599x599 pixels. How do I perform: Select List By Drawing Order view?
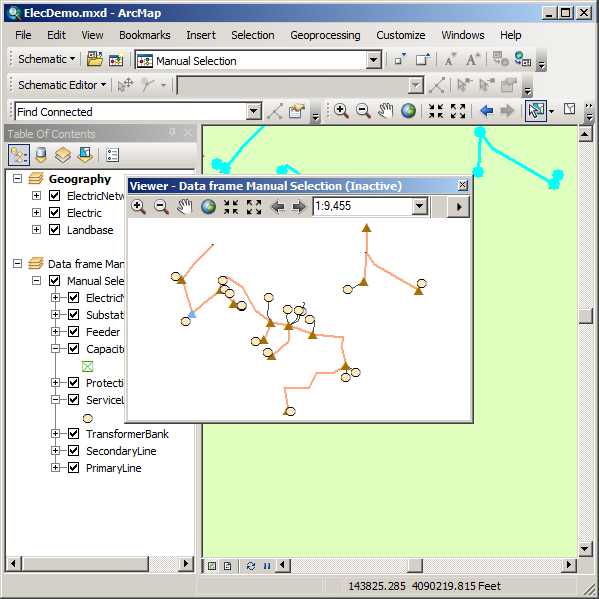pos(19,155)
